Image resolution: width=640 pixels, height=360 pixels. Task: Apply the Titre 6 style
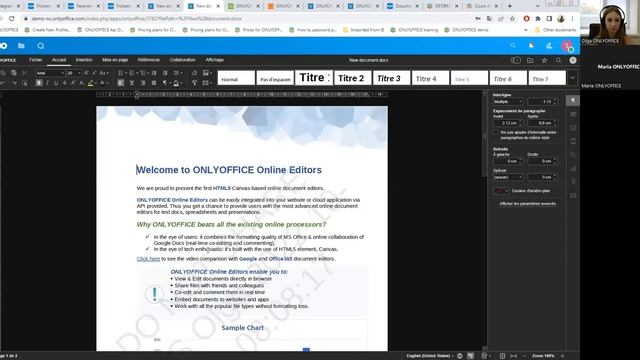point(508,78)
